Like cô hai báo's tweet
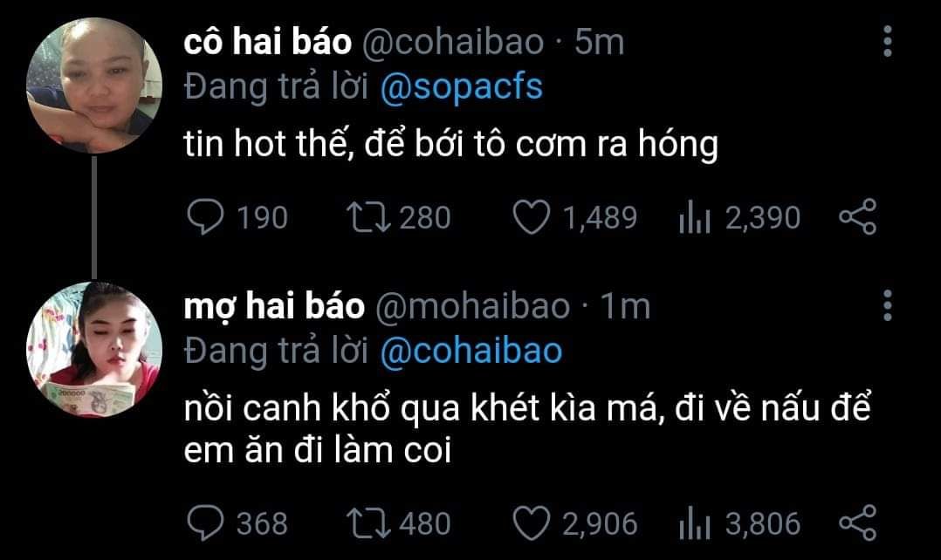941x560 pixels. pos(531,217)
